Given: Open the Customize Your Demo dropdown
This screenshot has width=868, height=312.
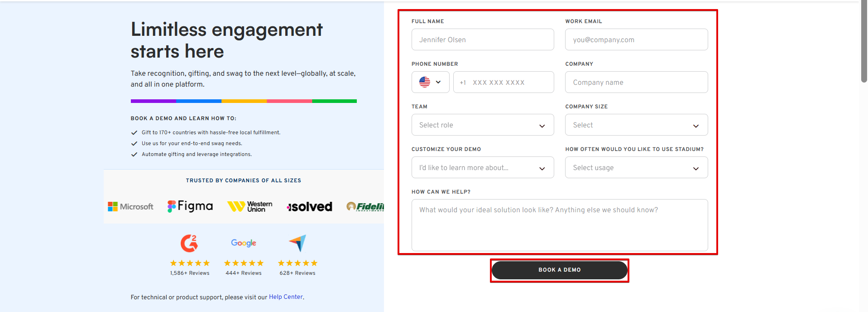Looking at the screenshot, I should [x=482, y=168].
